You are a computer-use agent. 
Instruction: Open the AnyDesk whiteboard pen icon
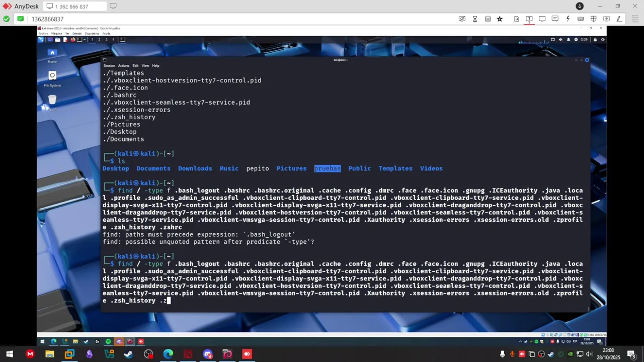pyautogui.click(x=619, y=19)
